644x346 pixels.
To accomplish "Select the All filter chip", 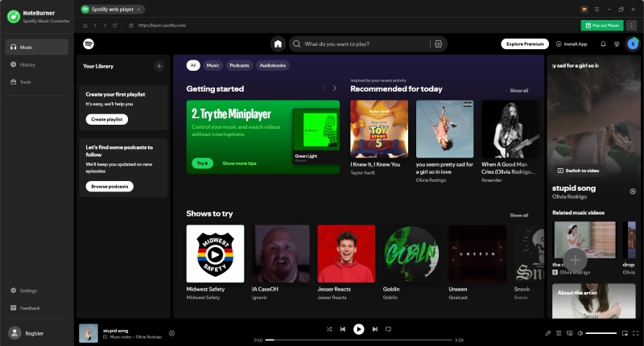I will point(193,65).
